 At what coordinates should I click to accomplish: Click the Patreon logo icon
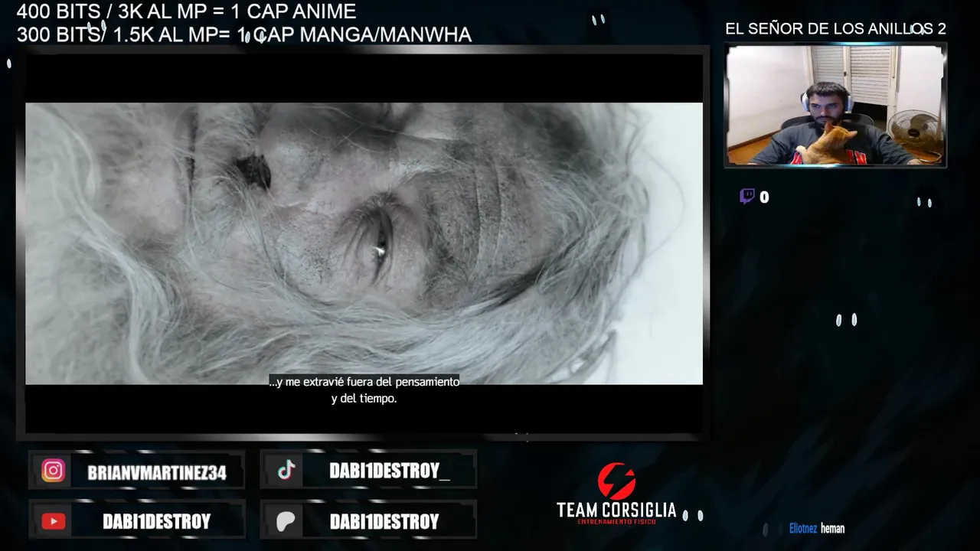coord(286,521)
